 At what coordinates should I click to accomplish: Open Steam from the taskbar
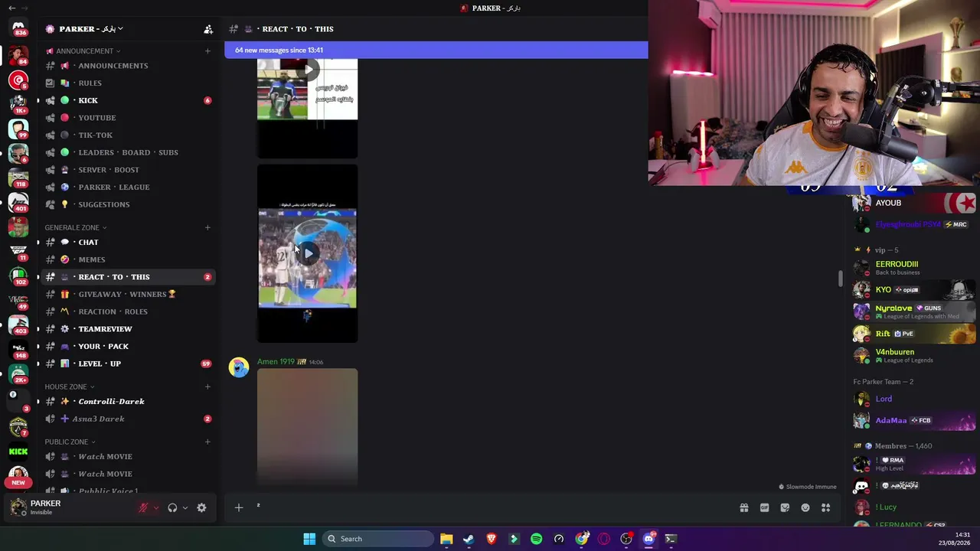[469, 539]
